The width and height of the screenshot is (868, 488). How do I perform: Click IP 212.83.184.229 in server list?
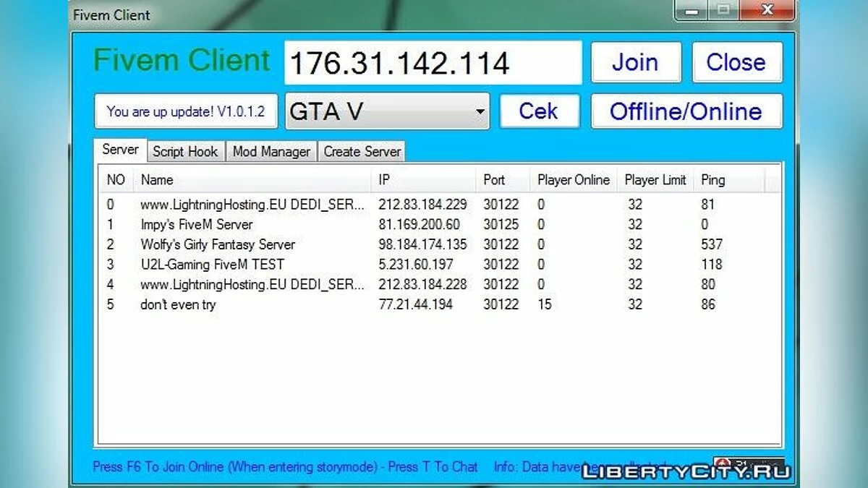(x=422, y=205)
